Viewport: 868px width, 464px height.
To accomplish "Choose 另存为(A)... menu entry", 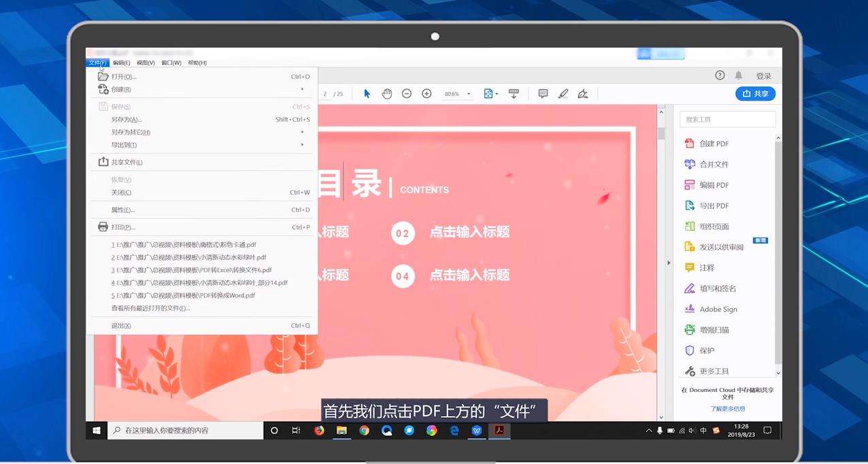I will [202, 120].
